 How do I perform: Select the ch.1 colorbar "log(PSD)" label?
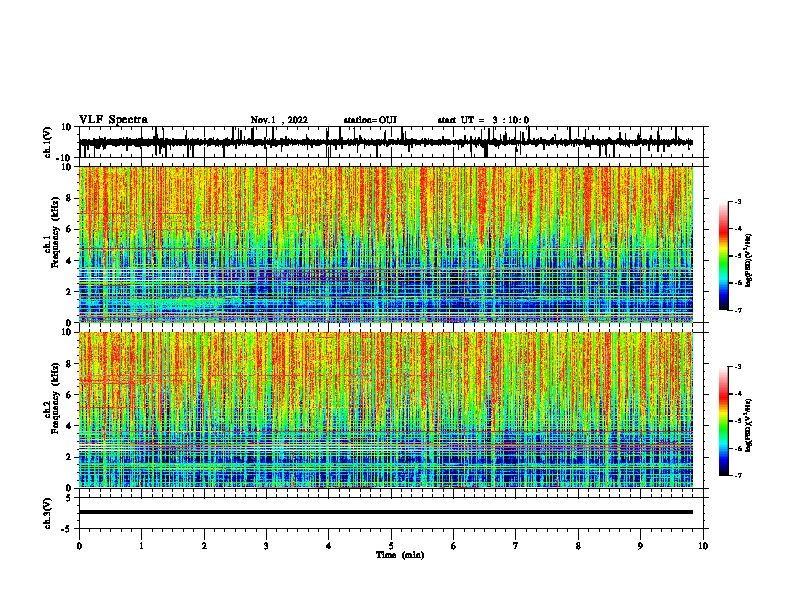tap(749, 260)
